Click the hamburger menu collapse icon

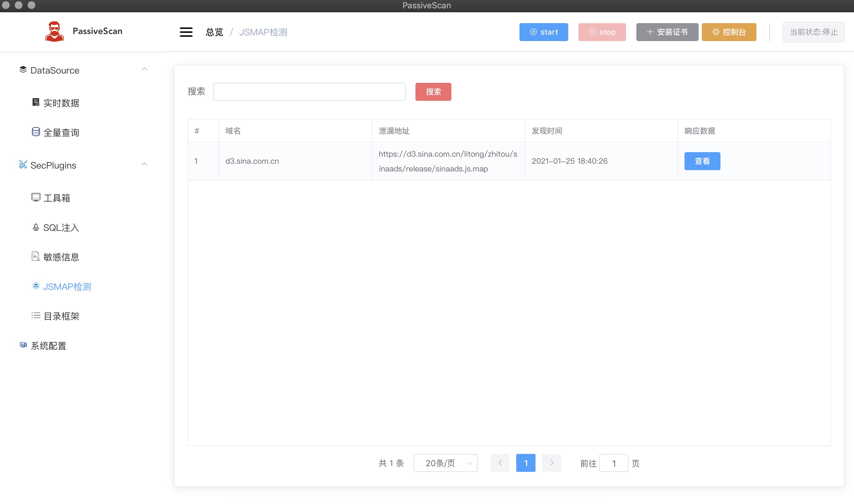(x=186, y=32)
